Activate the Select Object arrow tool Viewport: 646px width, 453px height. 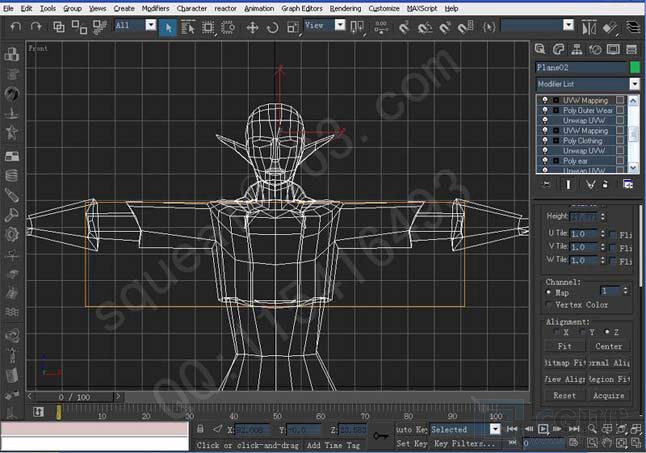[168, 28]
